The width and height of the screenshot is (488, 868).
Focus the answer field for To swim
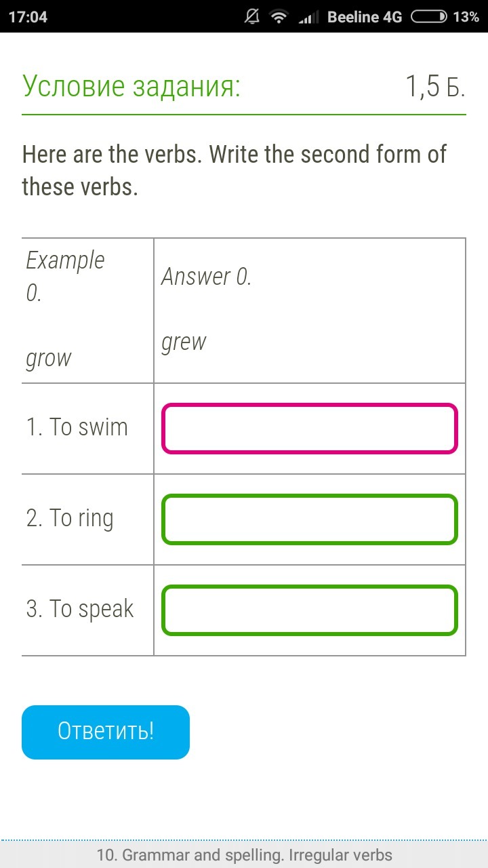point(310,429)
